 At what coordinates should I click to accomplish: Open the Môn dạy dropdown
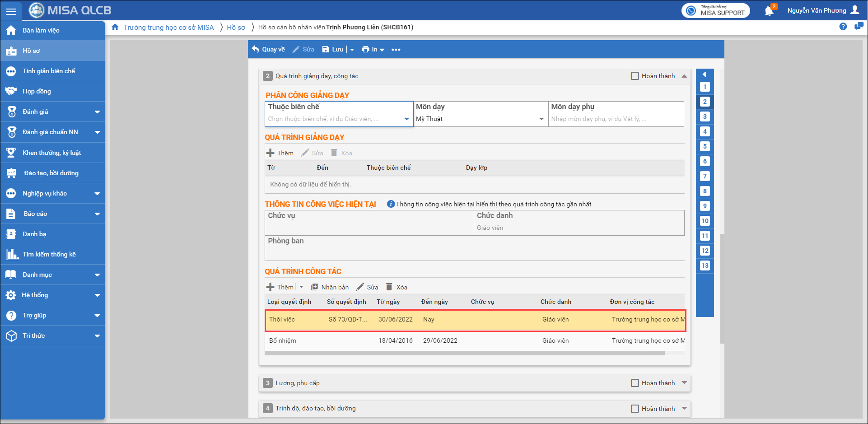pyautogui.click(x=541, y=119)
